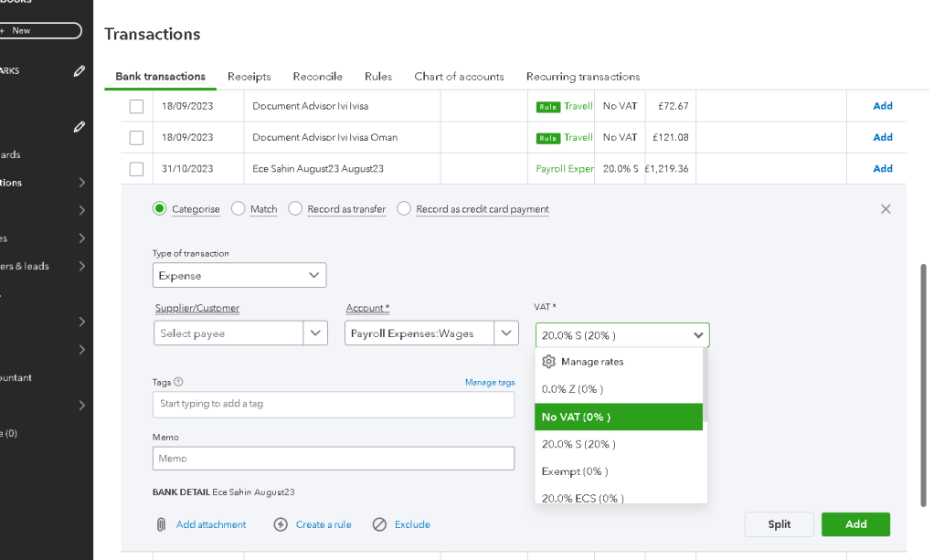934x560 pixels.
Task: Click the Memo input field
Action: pyautogui.click(x=334, y=458)
